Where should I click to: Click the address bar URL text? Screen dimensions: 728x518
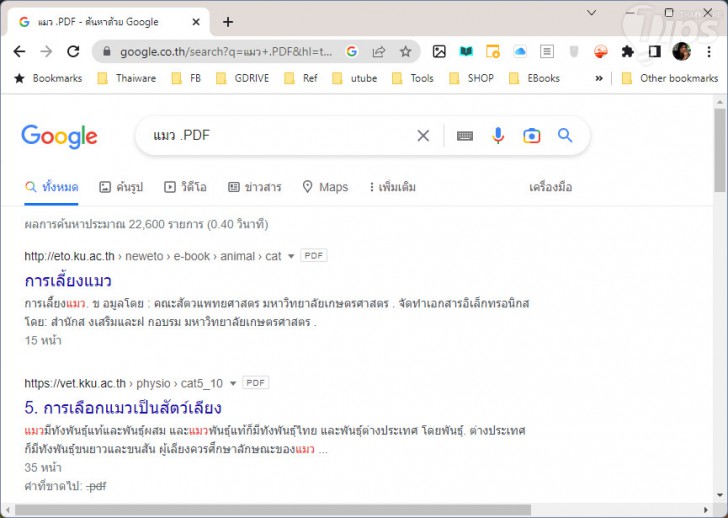pos(226,52)
